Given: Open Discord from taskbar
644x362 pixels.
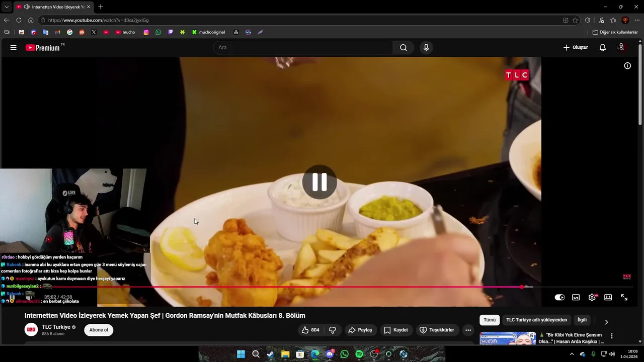Looking at the screenshot, I should point(330,354).
